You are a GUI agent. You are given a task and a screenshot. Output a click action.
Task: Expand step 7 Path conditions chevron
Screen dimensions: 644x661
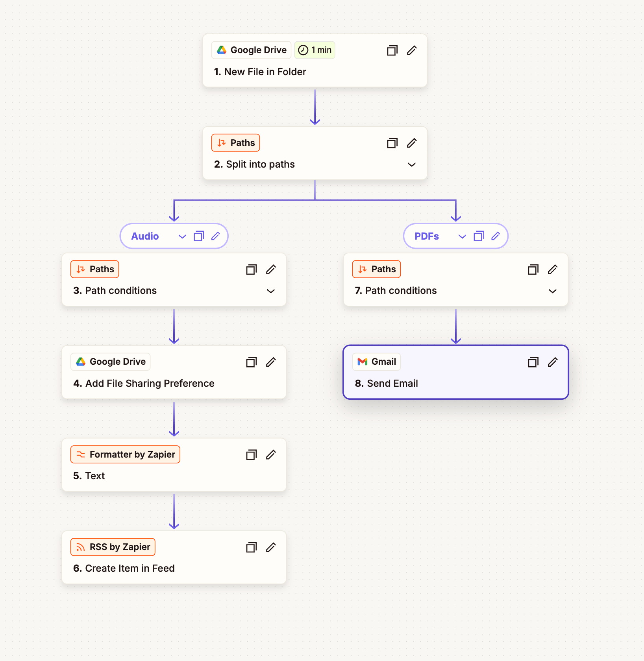553,291
